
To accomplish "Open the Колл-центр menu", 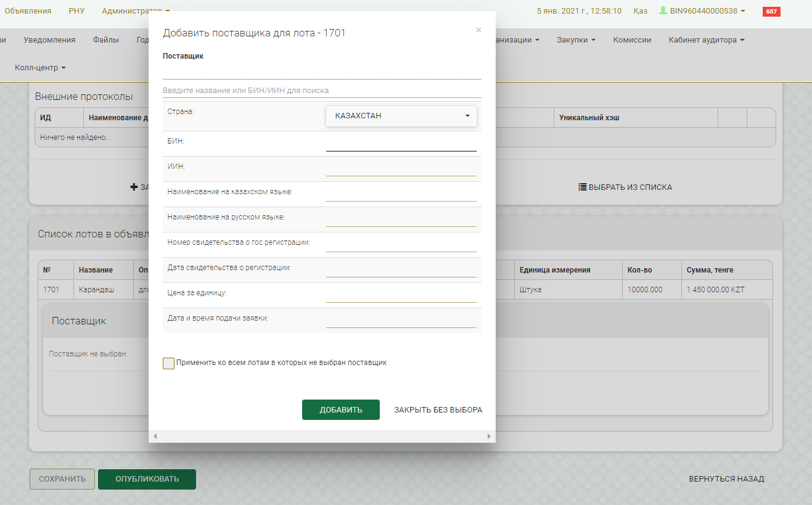I will pyautogui.click(x=40, y=68).
